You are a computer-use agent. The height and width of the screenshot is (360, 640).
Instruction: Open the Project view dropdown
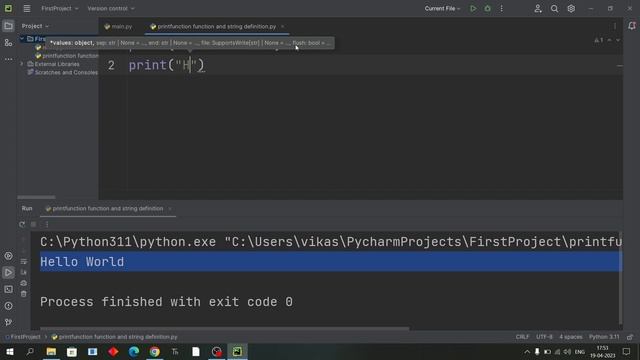click(x=35, y=26)
